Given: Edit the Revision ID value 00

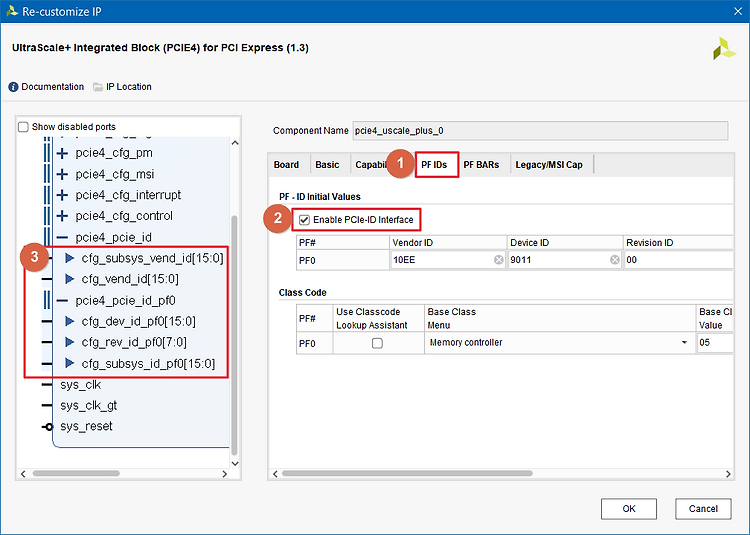Looking at the screenshot, I should [x=678, y=260].
